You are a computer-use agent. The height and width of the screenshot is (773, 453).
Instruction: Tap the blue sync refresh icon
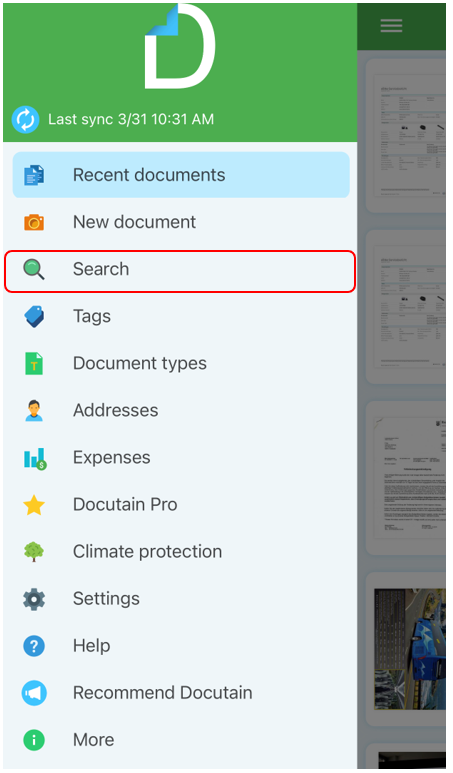(x=25, y=119)
